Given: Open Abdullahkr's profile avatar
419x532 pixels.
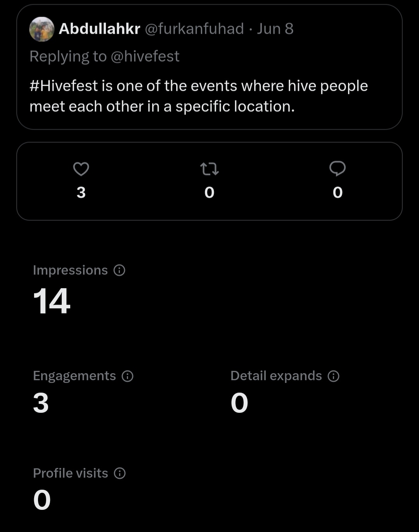Looking at the screenshot, I should [x=42, y=29].
